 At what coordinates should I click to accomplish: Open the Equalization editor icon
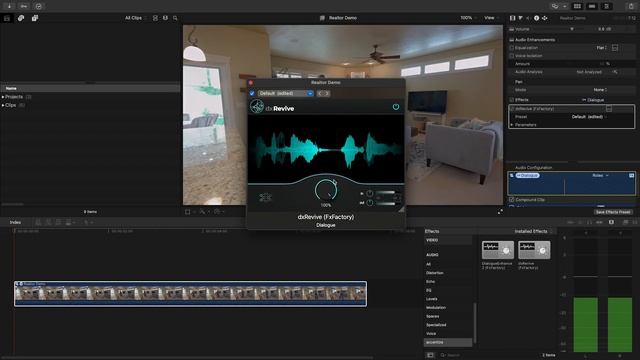(x=615, y=48)
